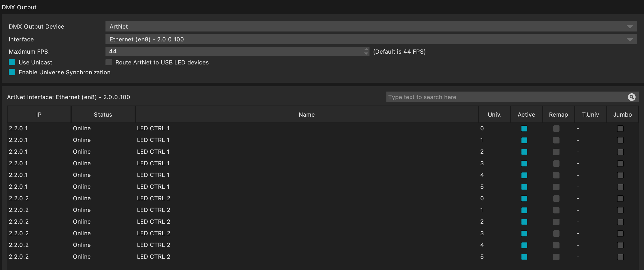Toggle Active for LED CTRL 2 universe 4
The image size is (644, 270).
(x=524, y=245)
